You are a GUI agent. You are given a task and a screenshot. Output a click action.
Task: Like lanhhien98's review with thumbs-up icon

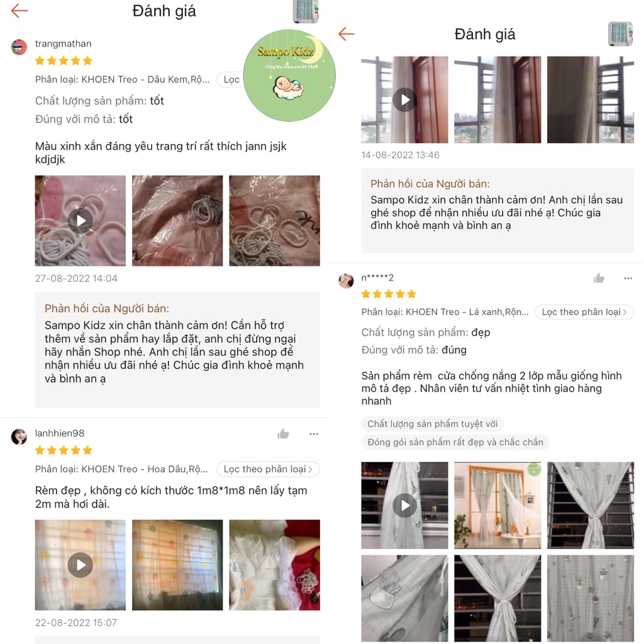point(283,434)
